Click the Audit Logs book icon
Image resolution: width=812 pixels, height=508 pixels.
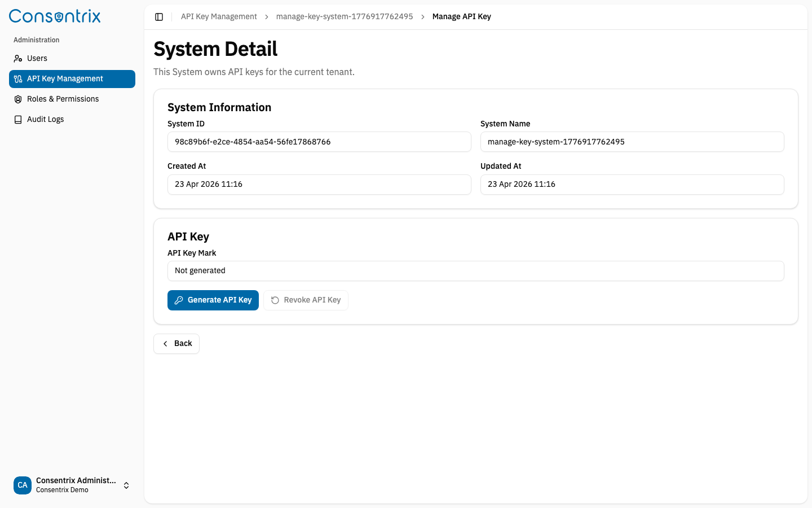18,120
